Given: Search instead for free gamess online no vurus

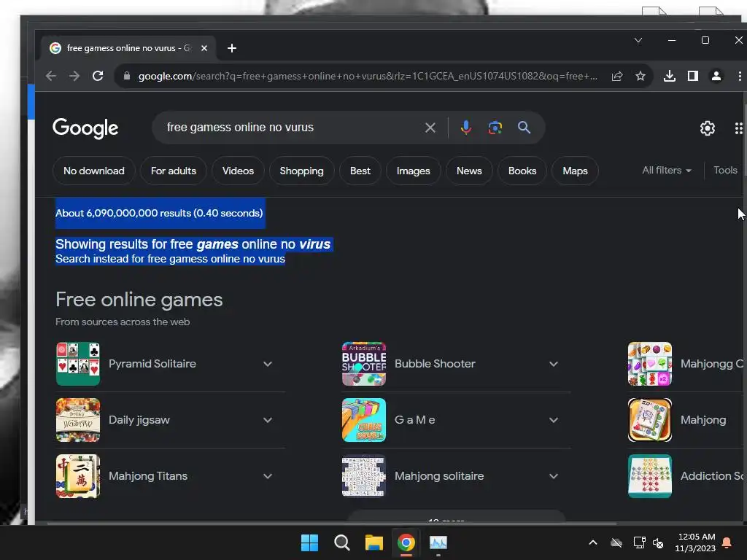Looking at the screenshot, I should point(216,259).
